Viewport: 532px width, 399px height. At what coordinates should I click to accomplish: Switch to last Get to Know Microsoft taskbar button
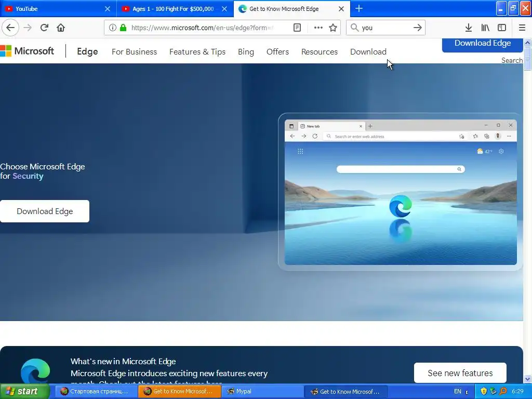(x=345, y=391)
